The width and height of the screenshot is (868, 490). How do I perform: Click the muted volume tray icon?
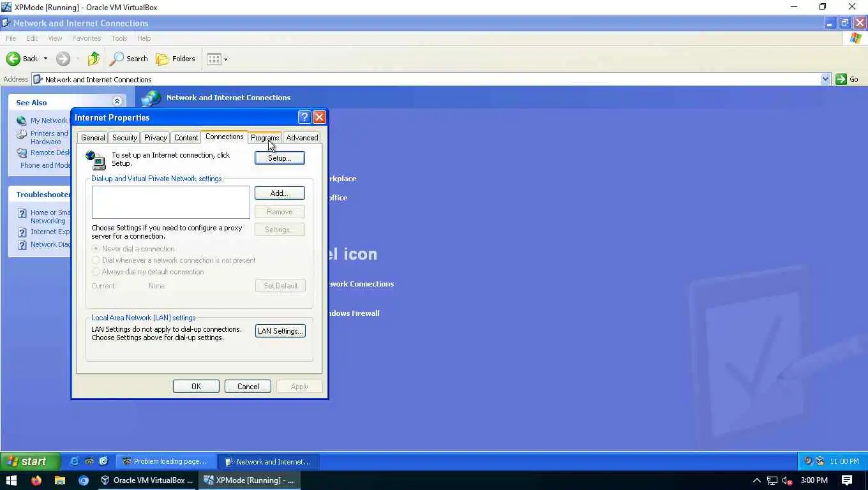pos(788,480)
